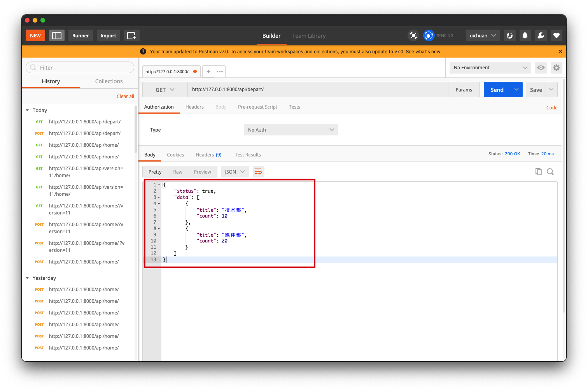Click the request URL field

pos(318,90)
